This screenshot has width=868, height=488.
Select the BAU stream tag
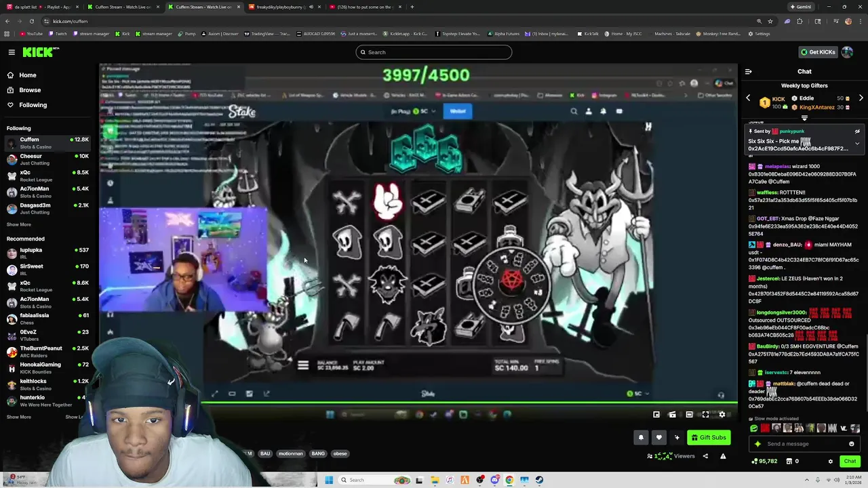point(265,453)
